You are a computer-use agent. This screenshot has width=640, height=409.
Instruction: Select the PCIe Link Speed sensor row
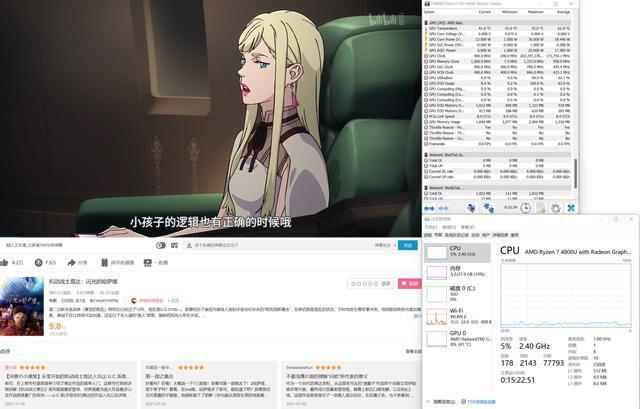pyautogui.click(x=498, y=116)
